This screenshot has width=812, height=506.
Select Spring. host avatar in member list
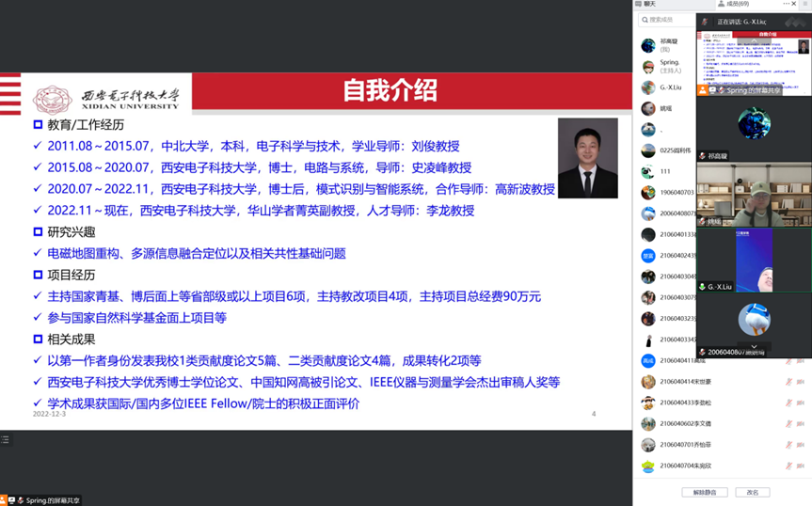(x=648, y=67)
